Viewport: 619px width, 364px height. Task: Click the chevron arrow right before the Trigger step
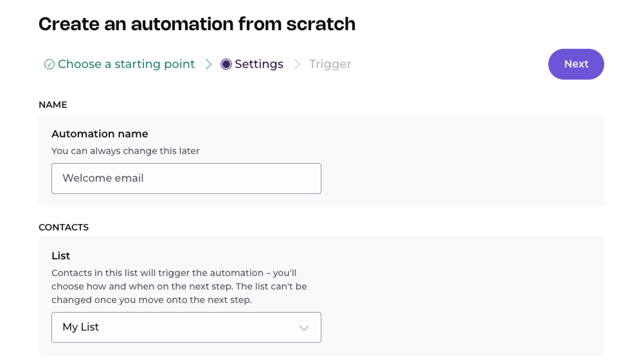coord(297,64)
